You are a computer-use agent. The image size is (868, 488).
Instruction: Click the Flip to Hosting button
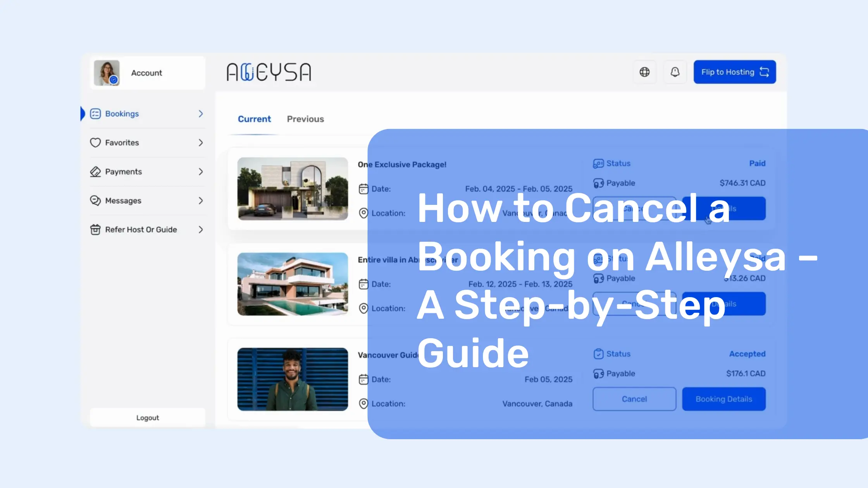[735, 72]
